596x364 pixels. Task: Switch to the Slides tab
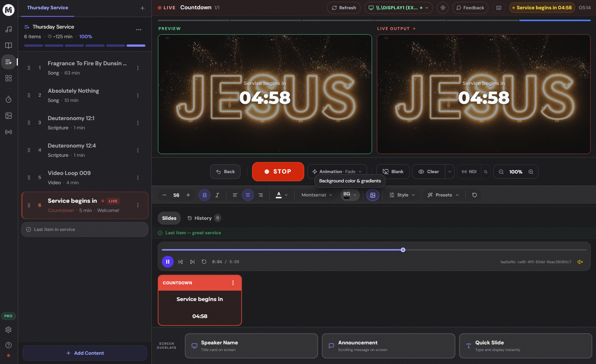[169, 218]
